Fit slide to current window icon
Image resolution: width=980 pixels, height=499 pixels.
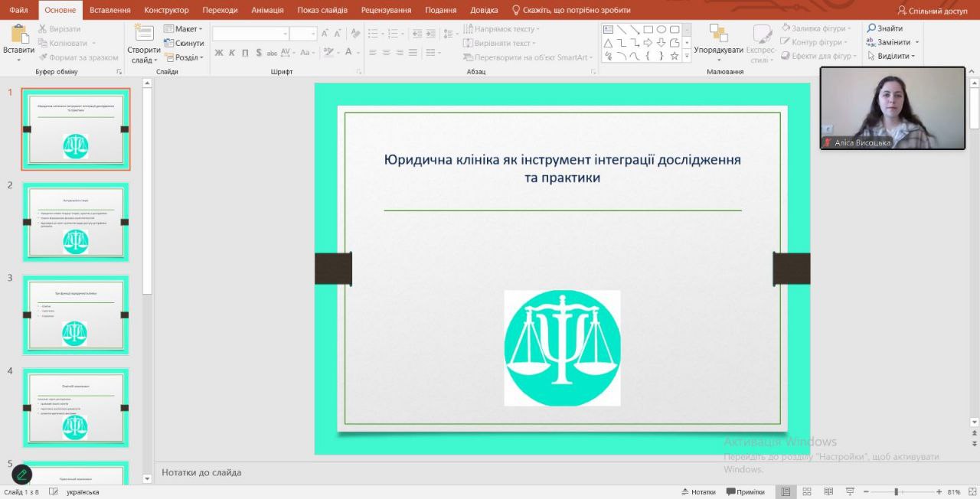[x=972, y=491]
